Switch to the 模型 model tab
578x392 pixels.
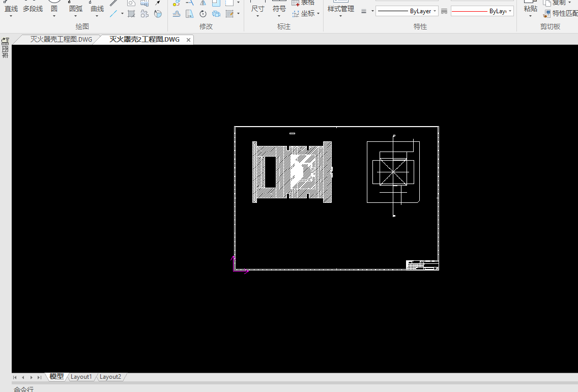pyautogui.click(x=56, y=377)
